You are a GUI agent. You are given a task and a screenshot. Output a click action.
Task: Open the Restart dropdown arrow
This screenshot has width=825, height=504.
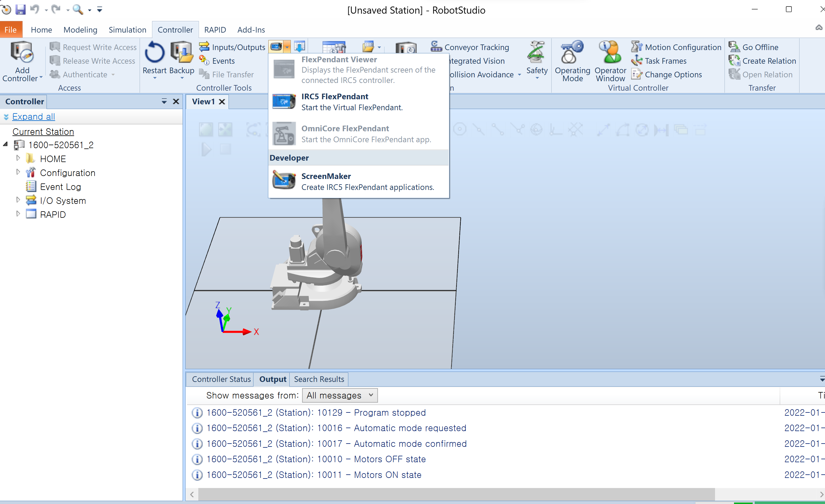click(x=155, y=78)
